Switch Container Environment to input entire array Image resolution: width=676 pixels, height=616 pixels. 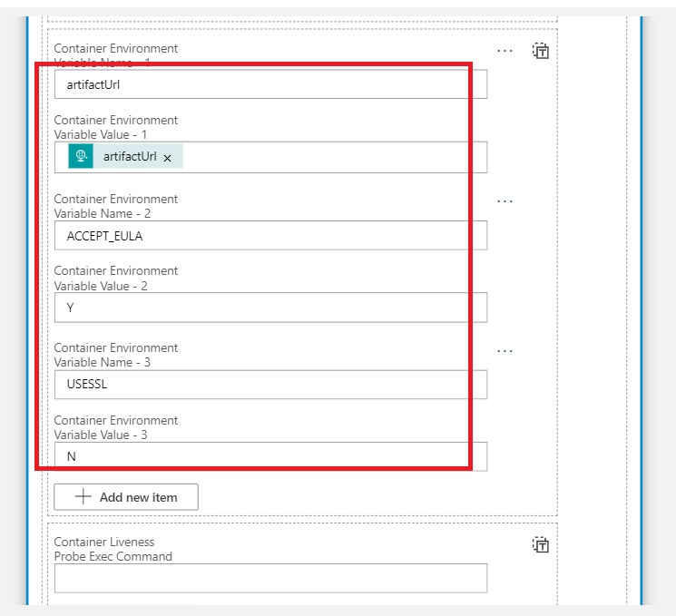coord(541,52)
